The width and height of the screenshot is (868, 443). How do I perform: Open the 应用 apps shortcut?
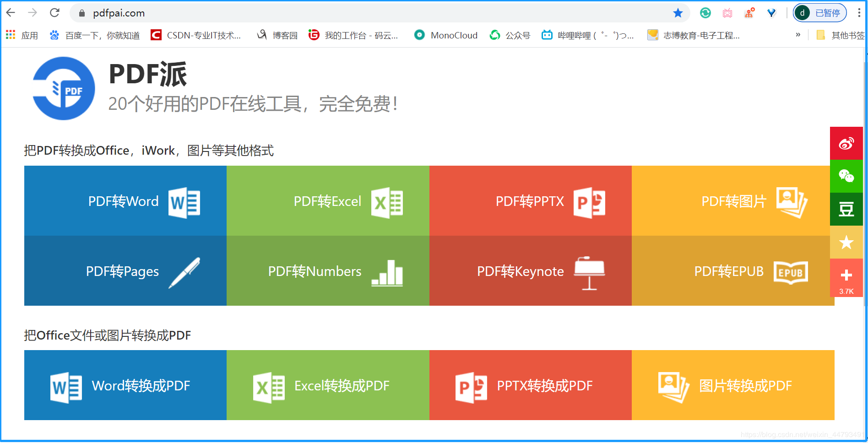[22, 35]
